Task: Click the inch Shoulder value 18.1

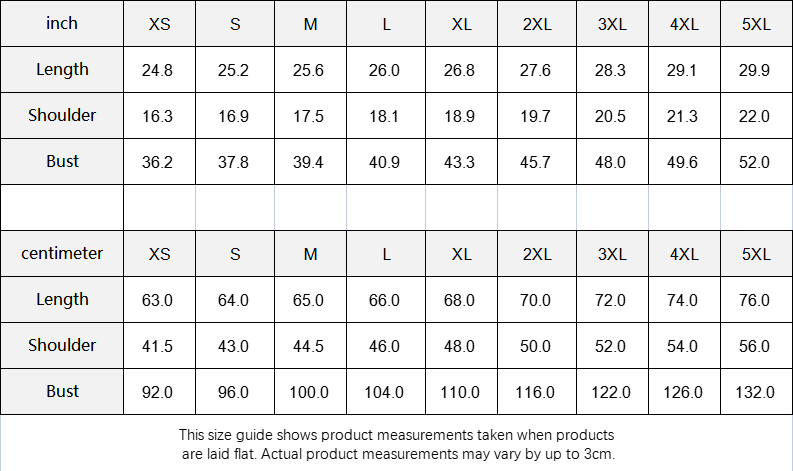Action: [384, 116]
